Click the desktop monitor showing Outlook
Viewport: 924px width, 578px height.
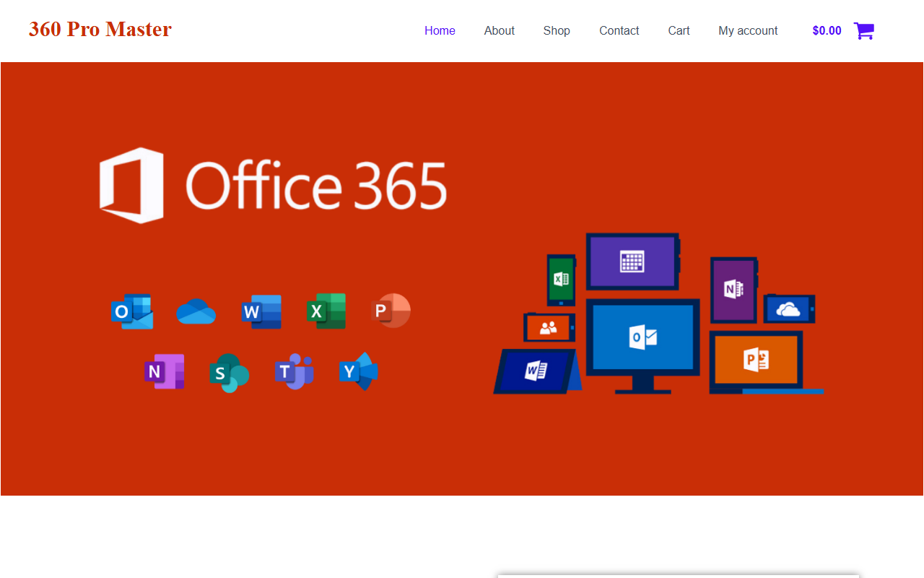click(642, 346)
